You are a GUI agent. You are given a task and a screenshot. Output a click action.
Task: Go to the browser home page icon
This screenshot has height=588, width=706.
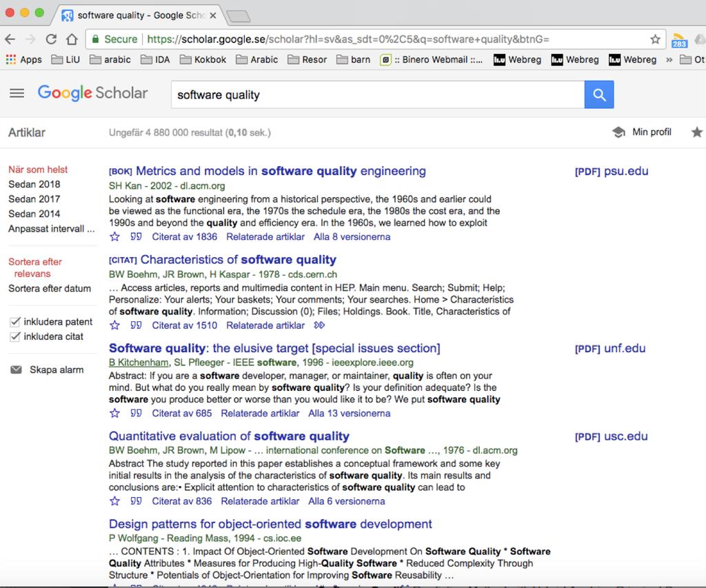point(72,39)
